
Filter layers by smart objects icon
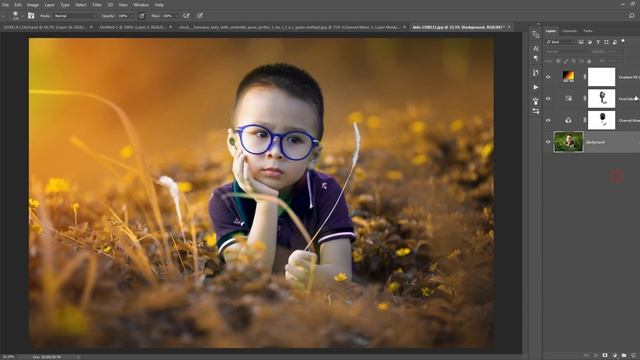point(615,42)
